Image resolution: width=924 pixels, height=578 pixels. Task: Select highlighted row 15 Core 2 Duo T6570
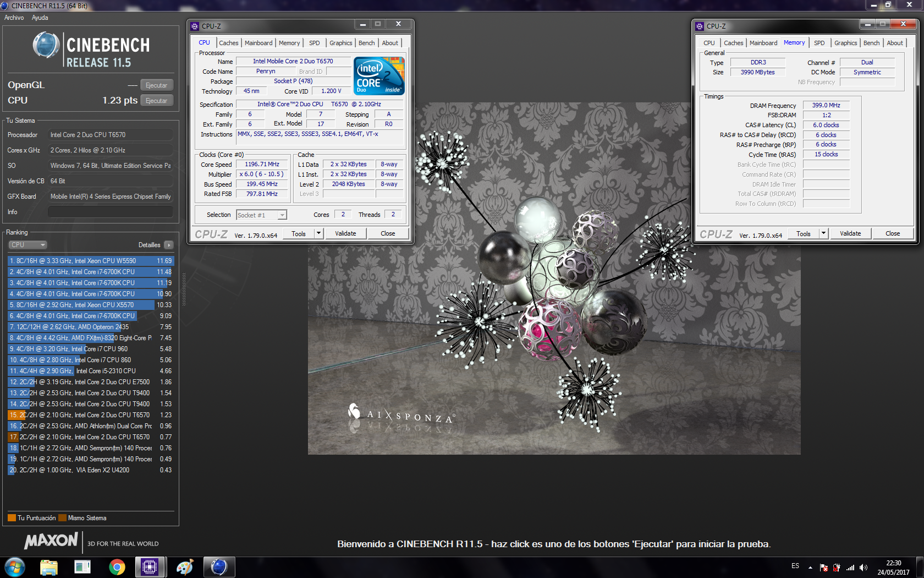click(x=91, y=415)
